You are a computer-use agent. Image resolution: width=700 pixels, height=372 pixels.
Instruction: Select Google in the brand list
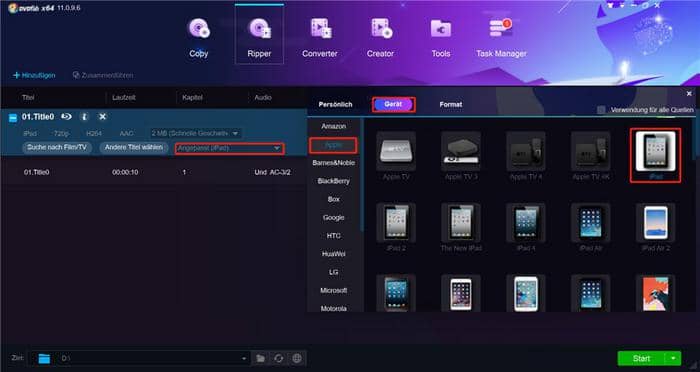click(333, 218)
